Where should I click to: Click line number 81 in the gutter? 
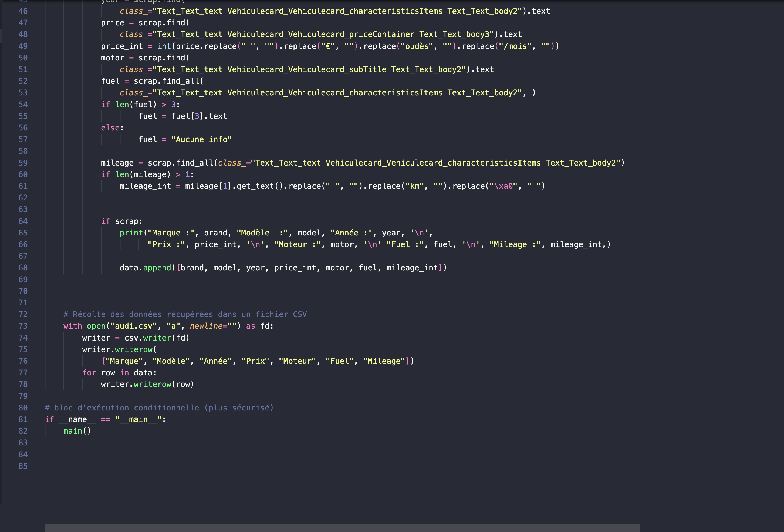pyautogui.click(x=23, y=420)
